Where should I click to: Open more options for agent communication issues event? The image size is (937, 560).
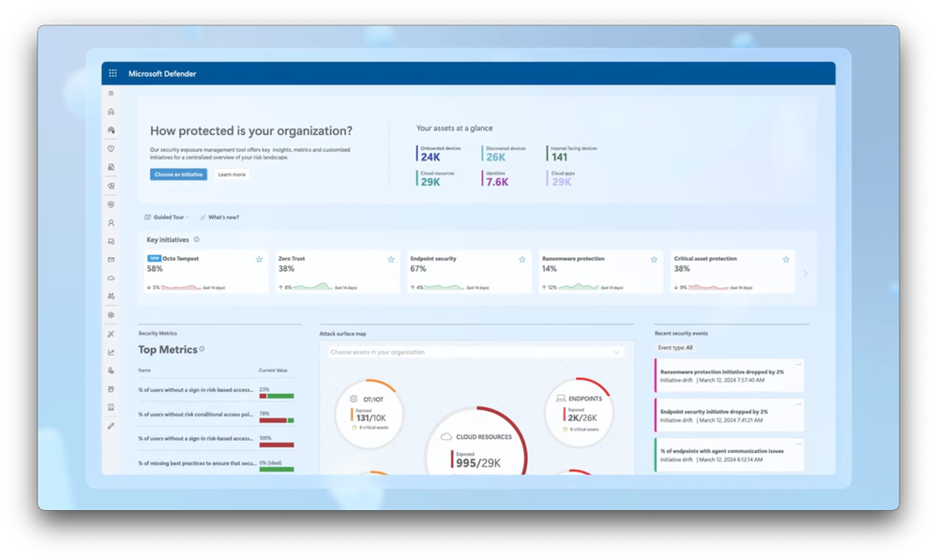(x=798, y=444)
